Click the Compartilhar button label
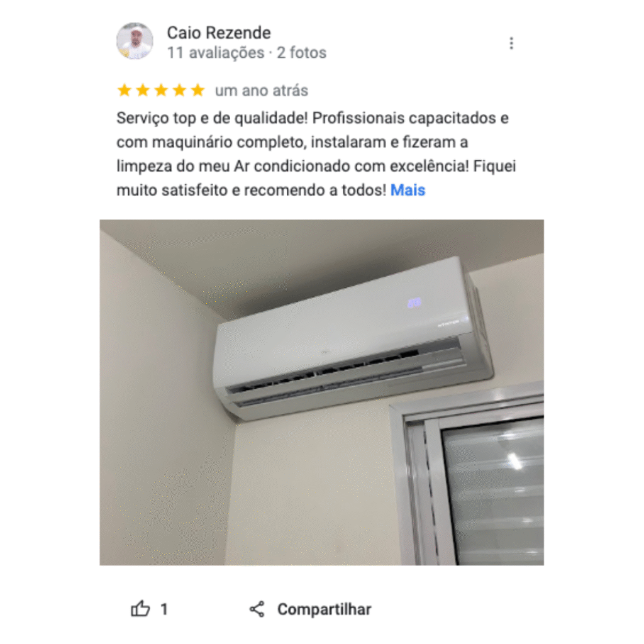Image resolution: width=644 pixels, height=644 pixels. 324,609
